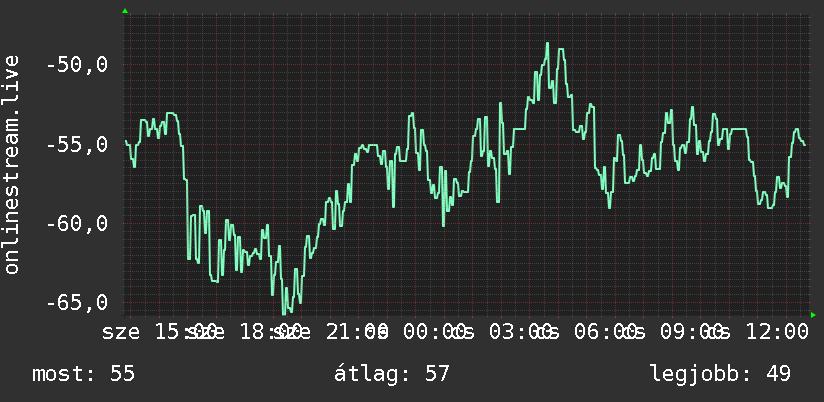Click the 'legjobb: 49' best value
This screenshot has height=402, width=824.
pyautogui.click(x=720, y=374)
